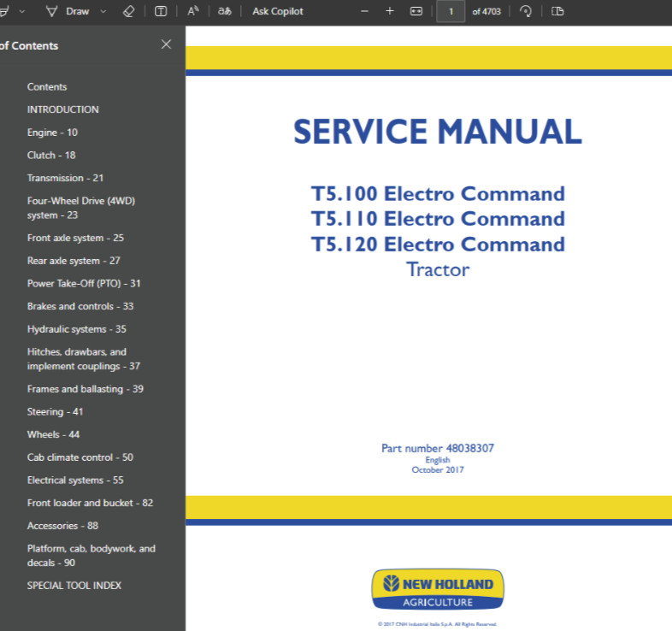672x631 pixels.
Task: Select the Erase tool icon
Action: [128, 12]
